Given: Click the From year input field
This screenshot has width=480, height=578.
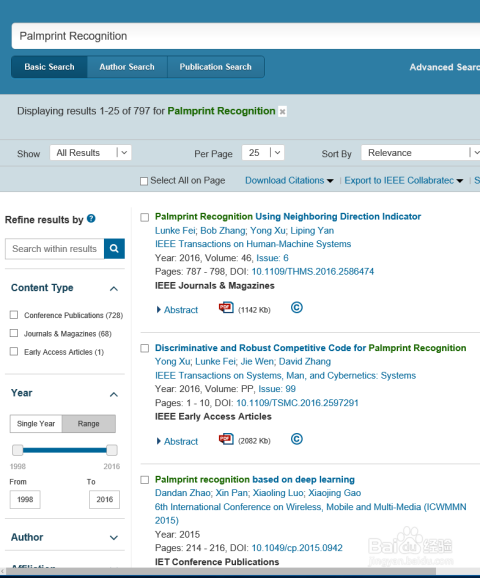Looking at the screenshot, I should 25,499.
